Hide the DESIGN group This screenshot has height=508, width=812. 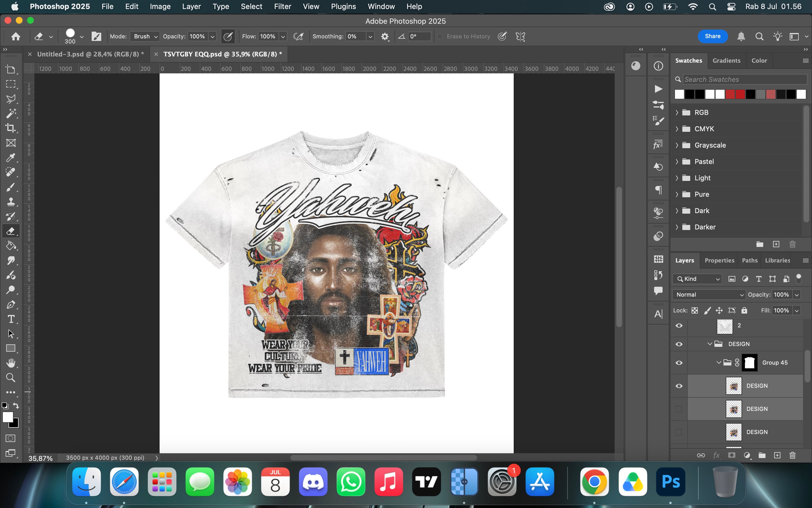(x=679, y=344)
